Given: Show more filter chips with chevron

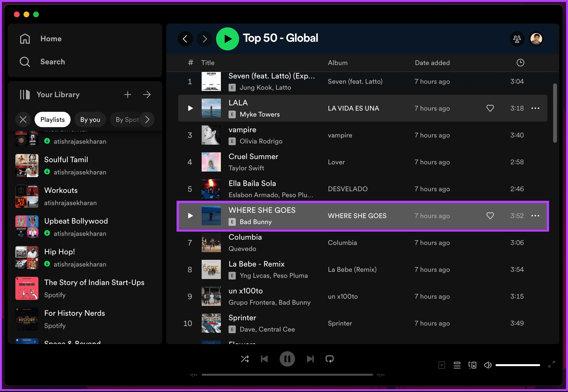Looking at the screenshot, I should pyautogui.click(x=147, y=120).
